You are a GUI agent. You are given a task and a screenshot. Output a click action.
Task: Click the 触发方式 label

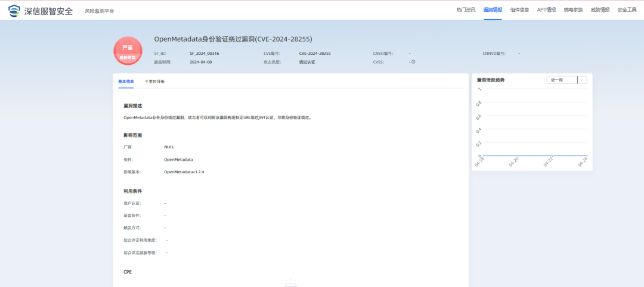point(132,228)
